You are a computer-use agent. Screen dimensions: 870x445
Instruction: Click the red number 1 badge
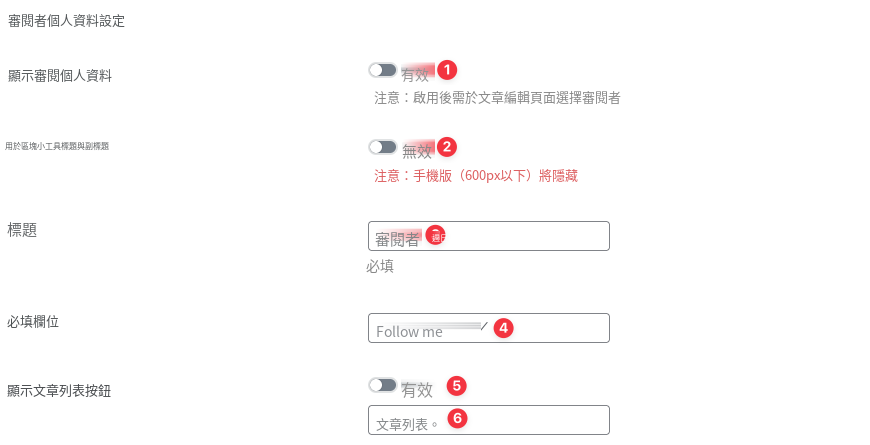(x=447, y=70)
